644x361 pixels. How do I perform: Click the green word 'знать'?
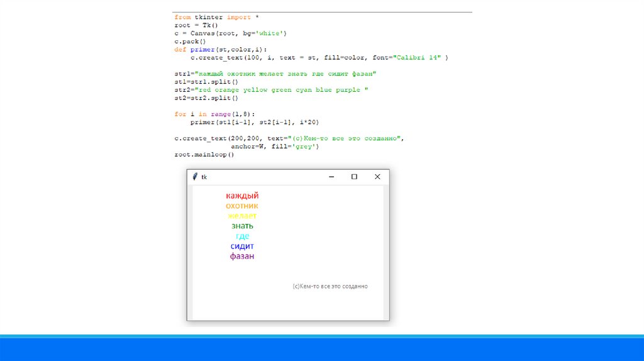pyautogui.click(x=242, y=226)
